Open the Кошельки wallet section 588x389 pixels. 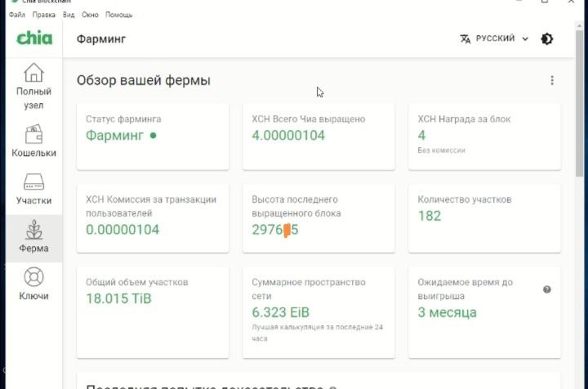(33, 141)
